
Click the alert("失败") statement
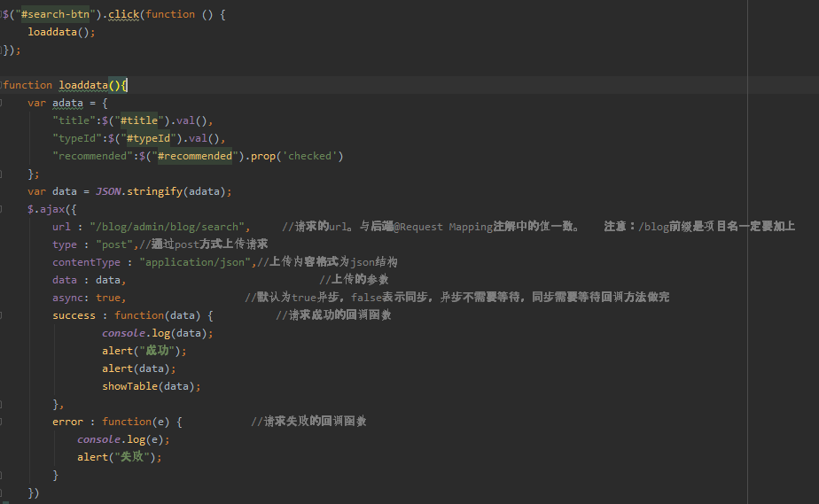120,458
